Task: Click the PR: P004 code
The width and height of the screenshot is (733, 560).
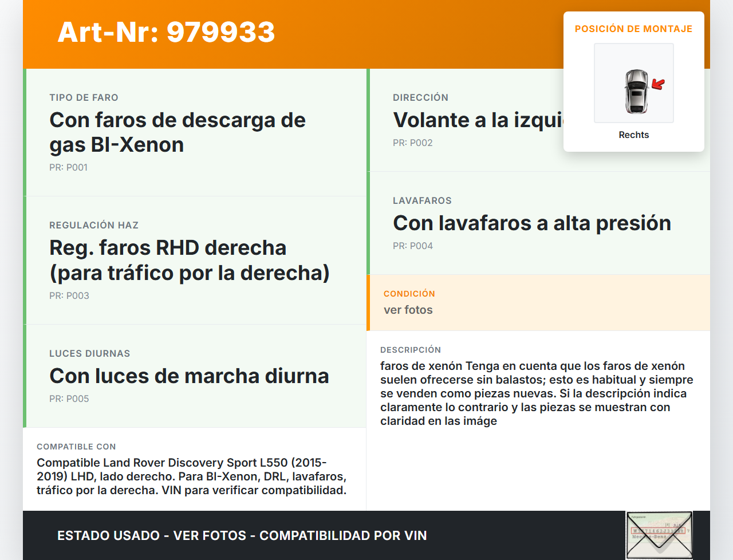Action: pyautogui.click(x=413, y=246)
